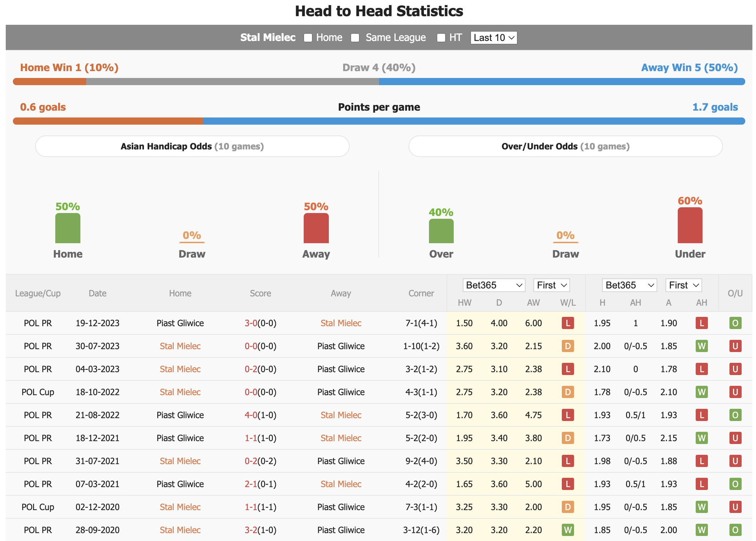Open the First dropdown above W/L column
The height and width of the screenshot is (541, 756).
point(551,285)
